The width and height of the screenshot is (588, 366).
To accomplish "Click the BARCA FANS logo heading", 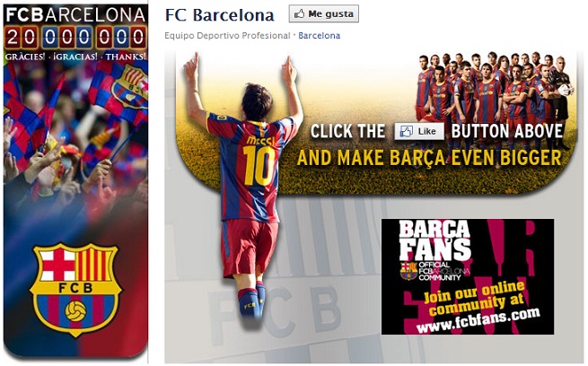I will (435, 240).
